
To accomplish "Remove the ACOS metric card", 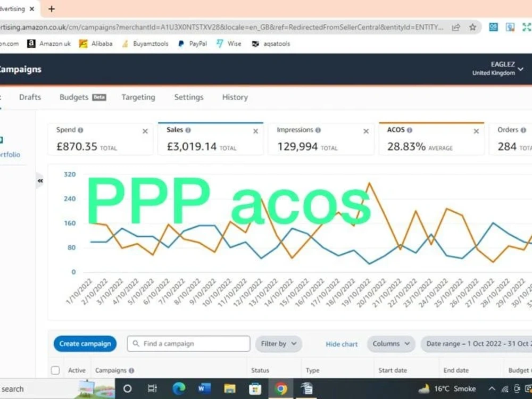I will tap(476, 131).
